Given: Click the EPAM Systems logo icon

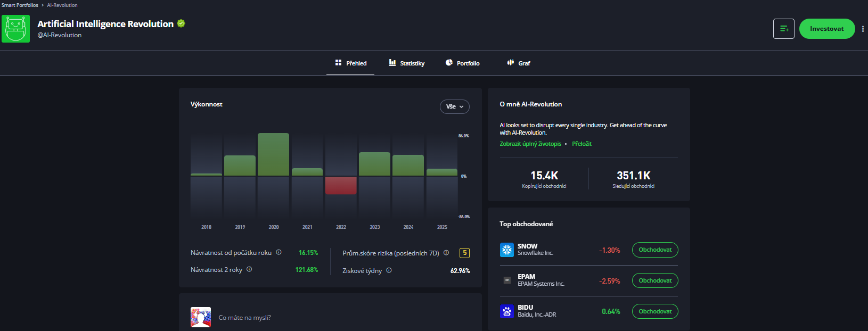Looking at the screenshot, I should coord(507,280).
